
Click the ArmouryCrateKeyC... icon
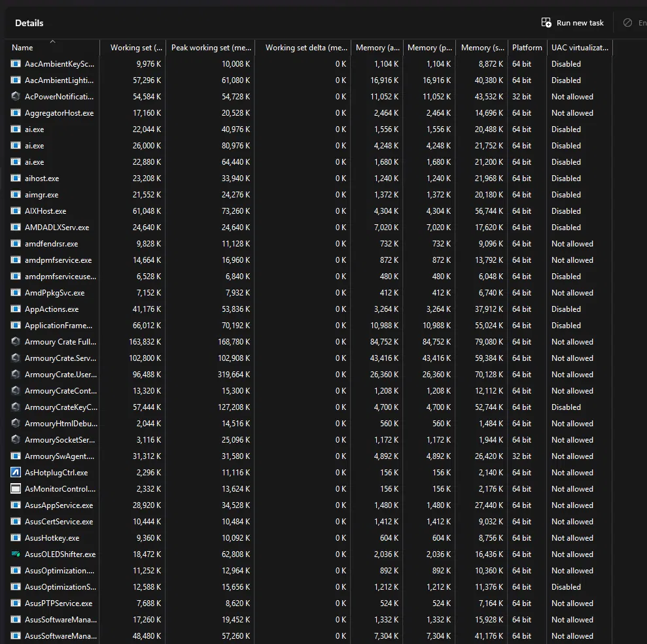click(16, 407)
